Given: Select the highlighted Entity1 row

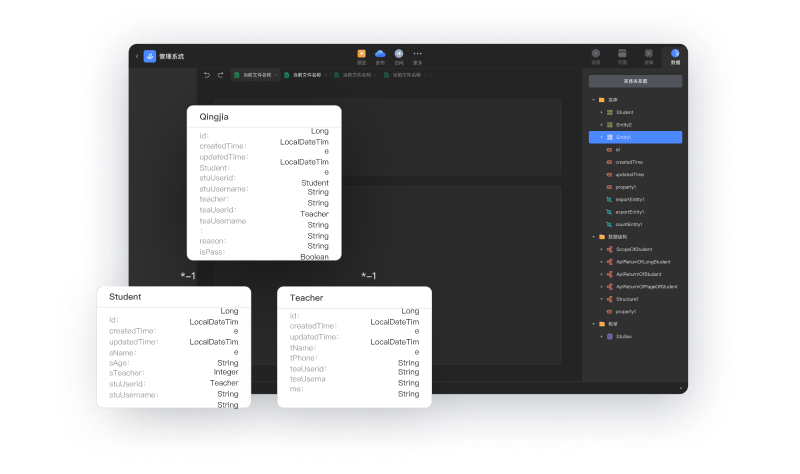Looking at the screenshot, I should coord(635,137).
